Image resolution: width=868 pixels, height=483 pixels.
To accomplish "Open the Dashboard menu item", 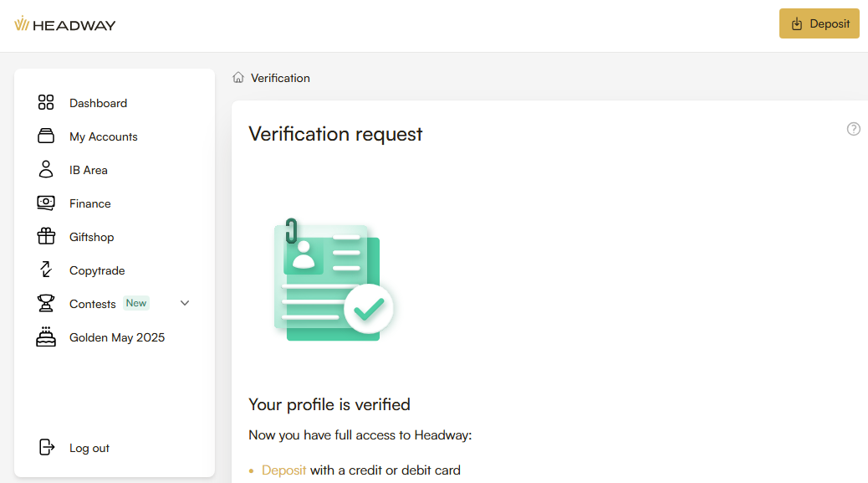I will click(x=98, y=103).
